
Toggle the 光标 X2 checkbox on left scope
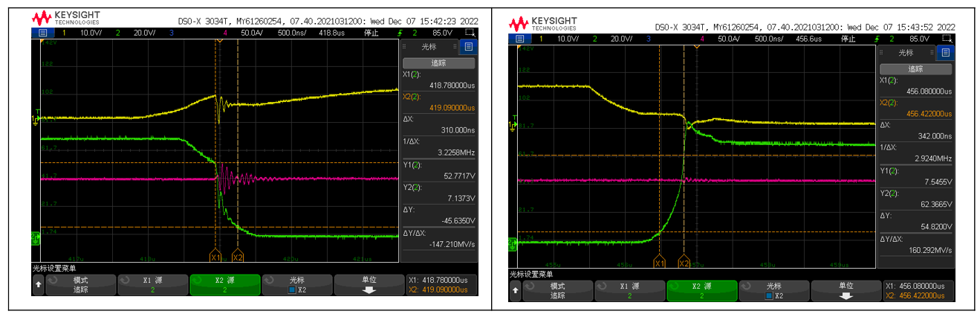tap(292, 289)
